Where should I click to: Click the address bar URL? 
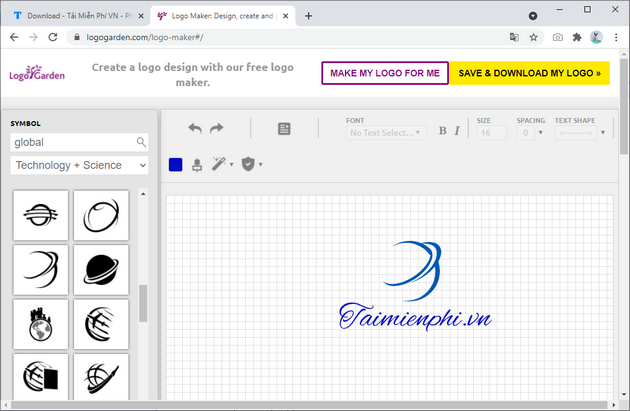(145, 37)
